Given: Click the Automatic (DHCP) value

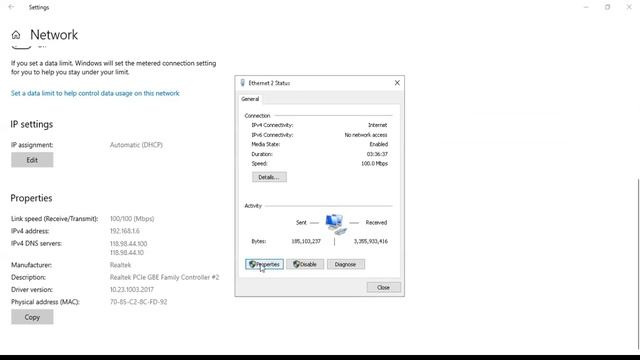Looking at the screenshot, I should click(136, 145).
